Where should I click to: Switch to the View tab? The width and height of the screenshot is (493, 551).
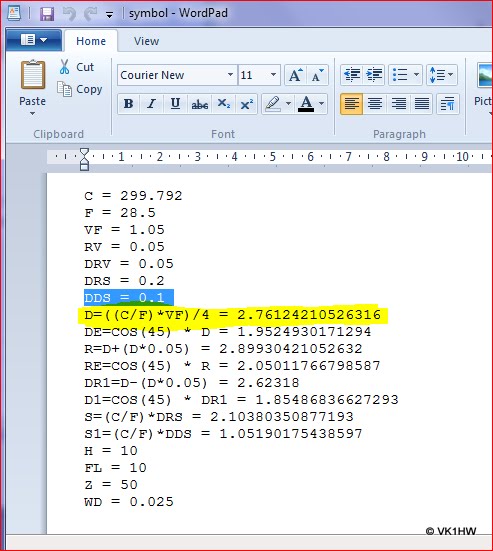146,41
